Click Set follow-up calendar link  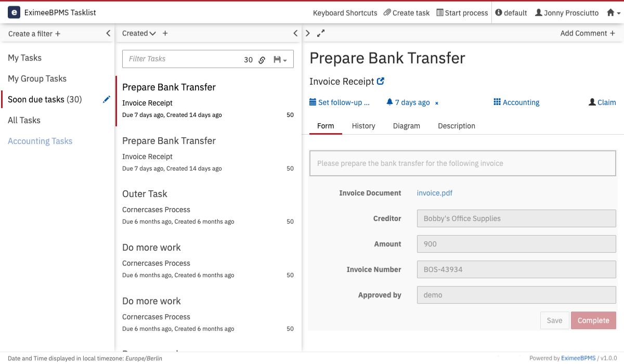340,102
